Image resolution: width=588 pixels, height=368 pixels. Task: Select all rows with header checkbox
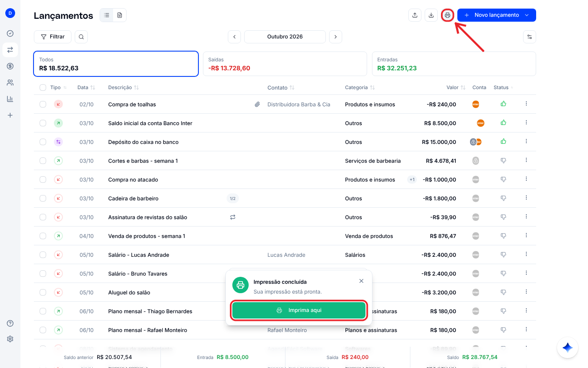pyautogui.click(x=43, y=88)
